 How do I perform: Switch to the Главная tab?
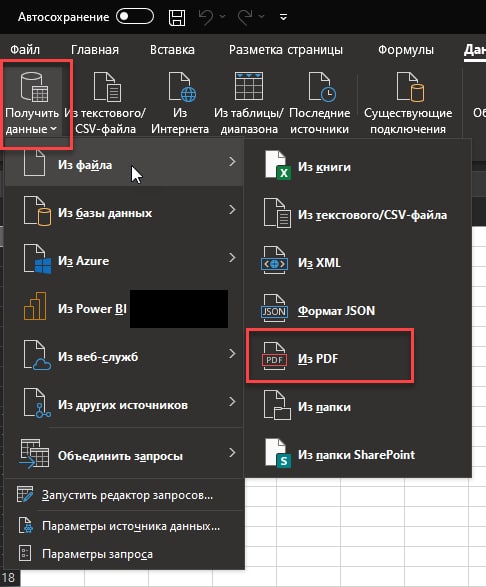(x=95, y=50)
